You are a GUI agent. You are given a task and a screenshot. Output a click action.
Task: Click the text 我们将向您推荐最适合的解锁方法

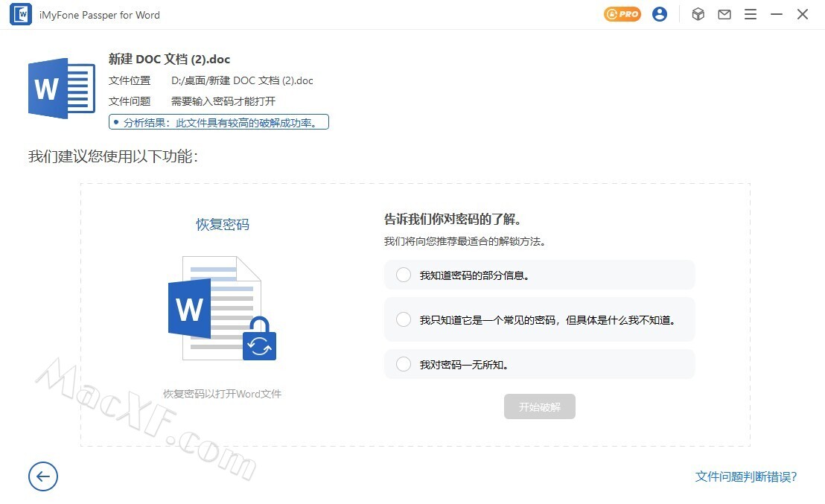coord(465,241)
